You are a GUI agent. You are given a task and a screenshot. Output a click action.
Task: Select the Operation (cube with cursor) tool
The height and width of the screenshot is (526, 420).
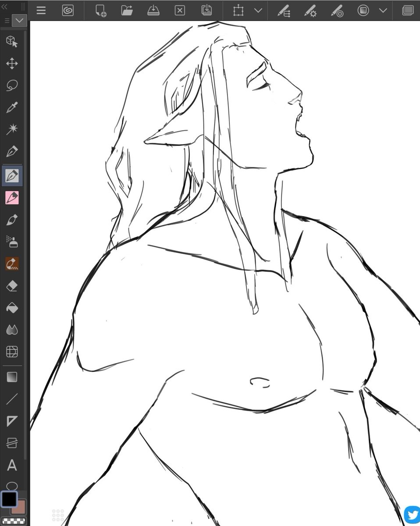pos(12,42)
